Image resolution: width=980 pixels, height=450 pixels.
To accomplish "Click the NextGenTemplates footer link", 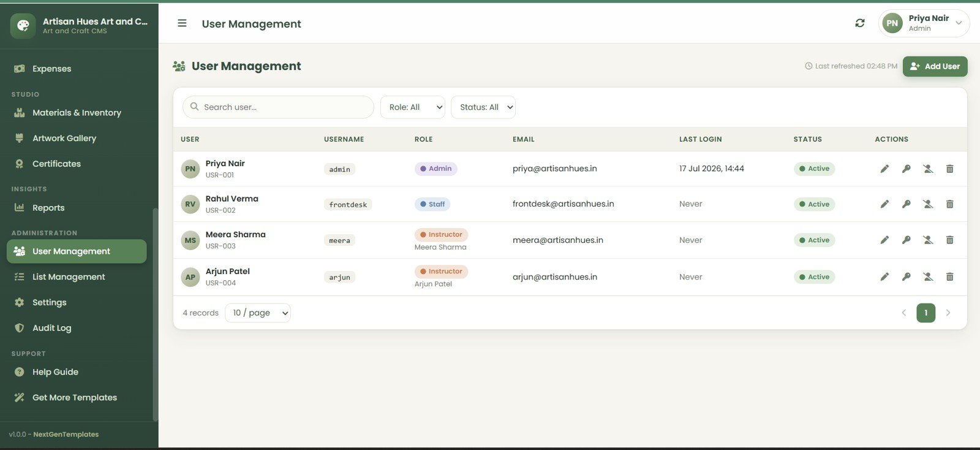I will click(x=66, y=435).
